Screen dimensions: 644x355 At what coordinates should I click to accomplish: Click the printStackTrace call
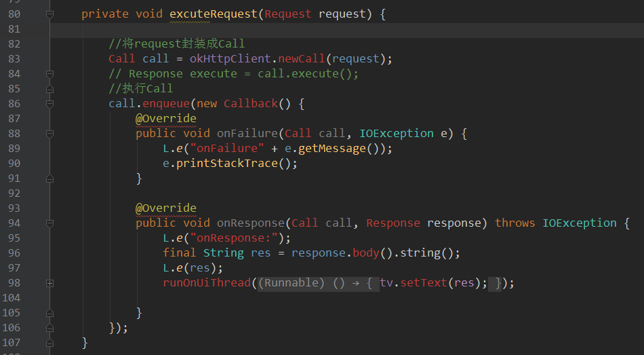(x=227, y=164)
